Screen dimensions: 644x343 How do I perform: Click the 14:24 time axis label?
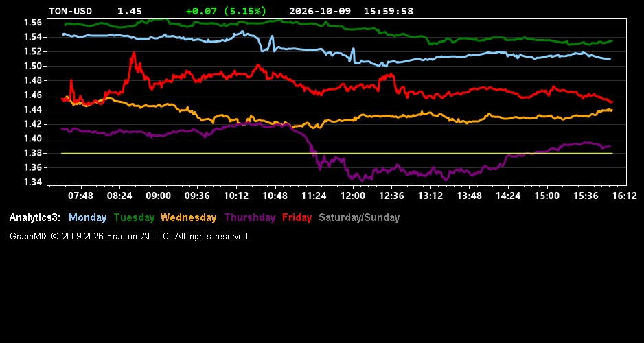(x=509, y=196)
